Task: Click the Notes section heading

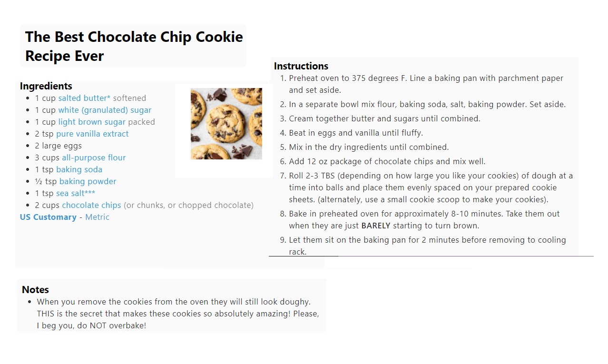Action: pyautogui.click(x=35, y=290)
